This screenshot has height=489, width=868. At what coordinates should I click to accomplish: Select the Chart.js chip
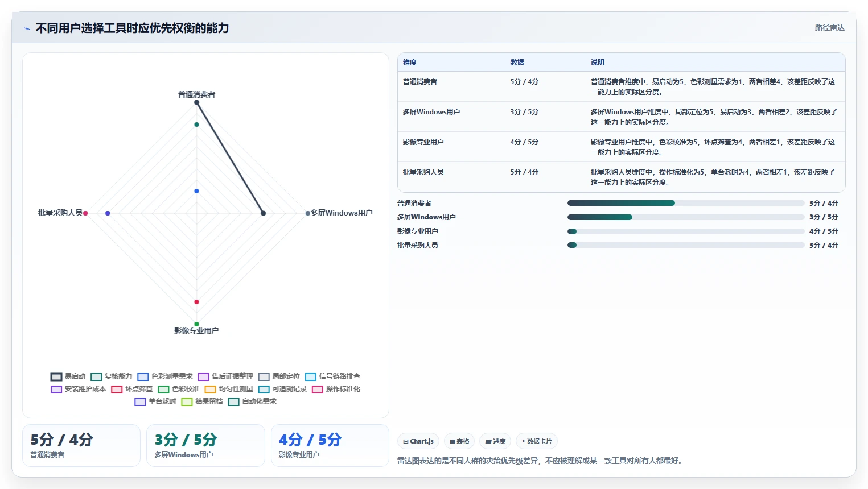[x=418, y=441]
